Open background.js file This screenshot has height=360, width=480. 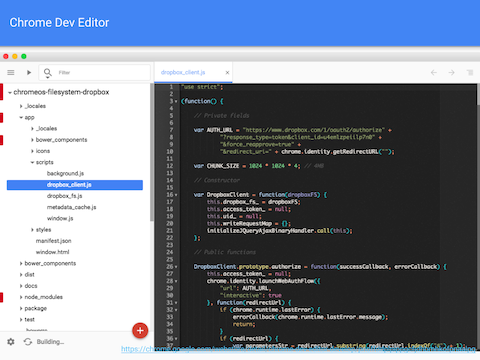tap(65, 173)
